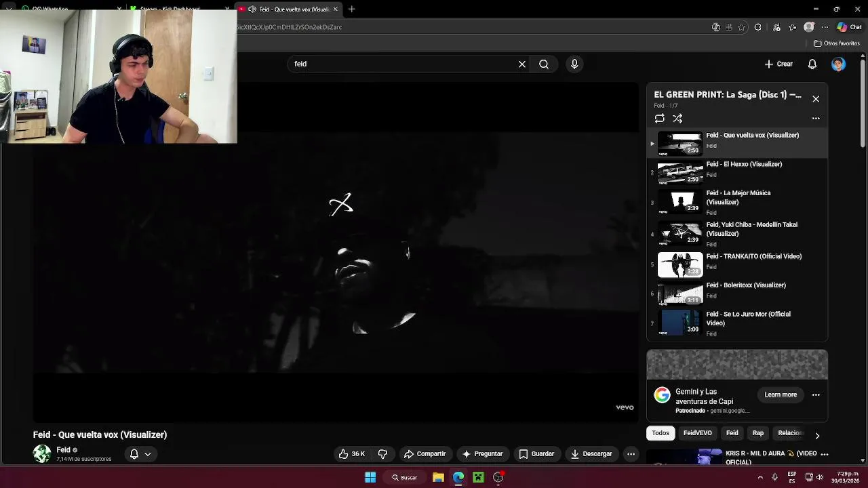This screenshot has width=868, height=488.
Task: Open the Feid channel avatar
Action: pyautogui.click(x=42, y=454)
